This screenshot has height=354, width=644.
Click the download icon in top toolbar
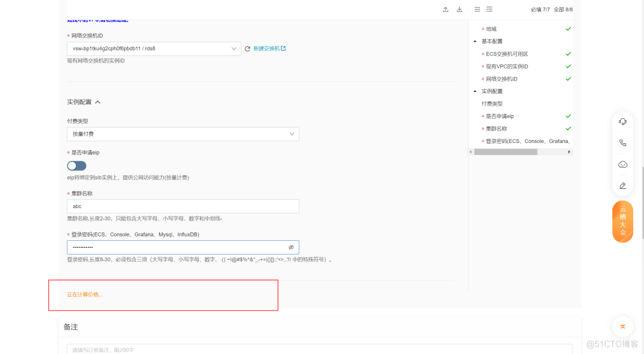click(459, 10)
